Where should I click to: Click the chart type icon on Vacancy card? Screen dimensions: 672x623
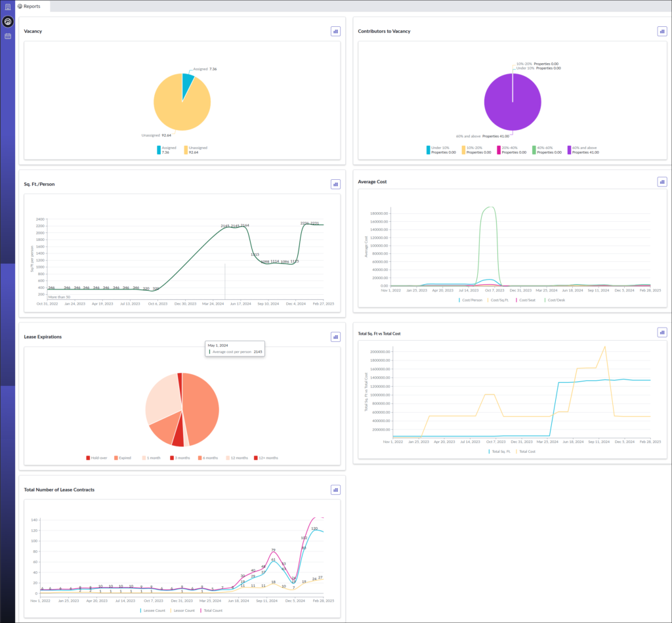[335, 31]
